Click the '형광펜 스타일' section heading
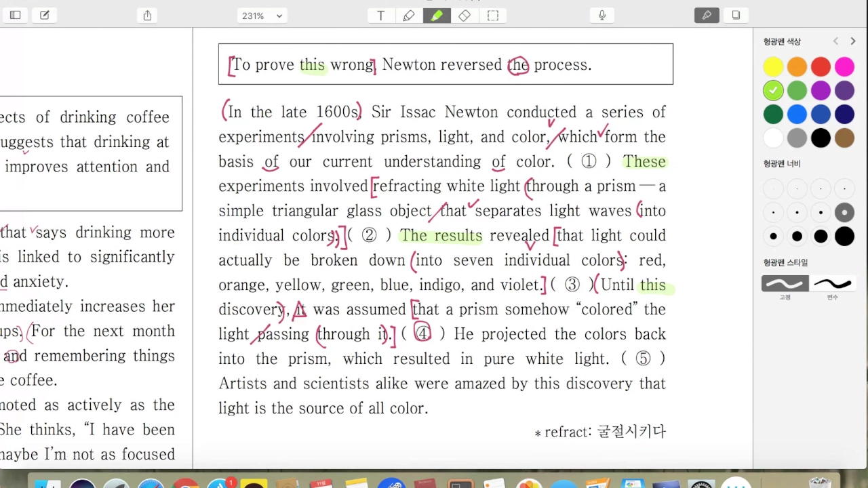This screenshot has height=488, width=868. (785, 262)
